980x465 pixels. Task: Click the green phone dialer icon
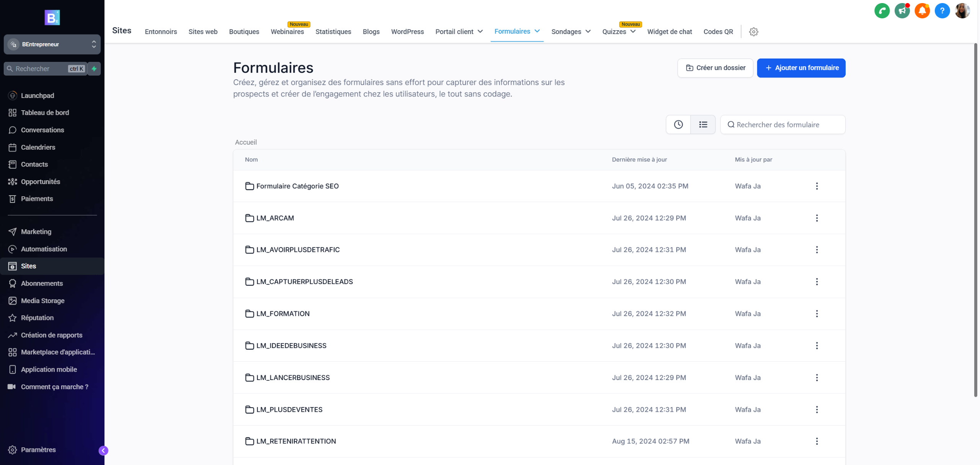pyautogui.click(x=882, y=11)
